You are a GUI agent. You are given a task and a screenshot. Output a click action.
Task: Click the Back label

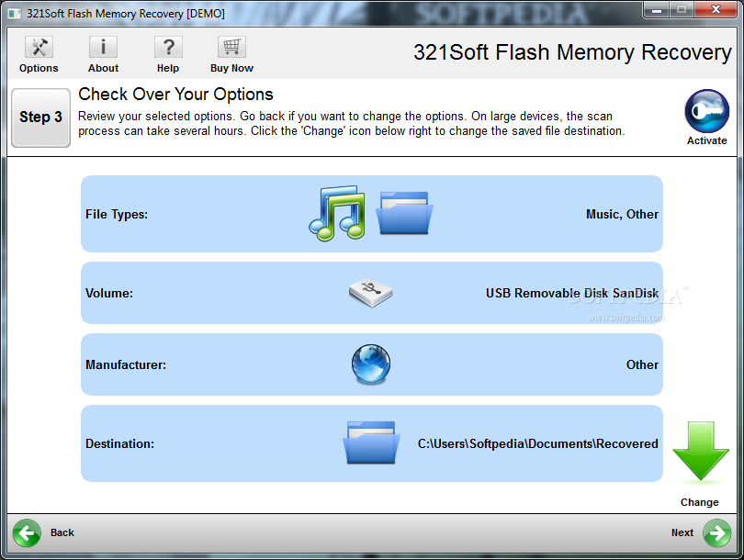(62, 533)
